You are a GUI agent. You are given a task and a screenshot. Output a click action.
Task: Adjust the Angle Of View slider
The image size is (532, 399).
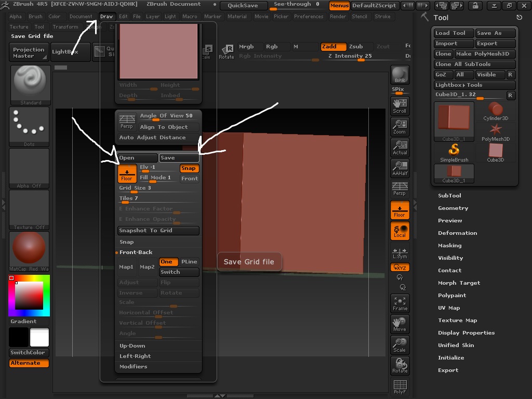click(168, 116)
